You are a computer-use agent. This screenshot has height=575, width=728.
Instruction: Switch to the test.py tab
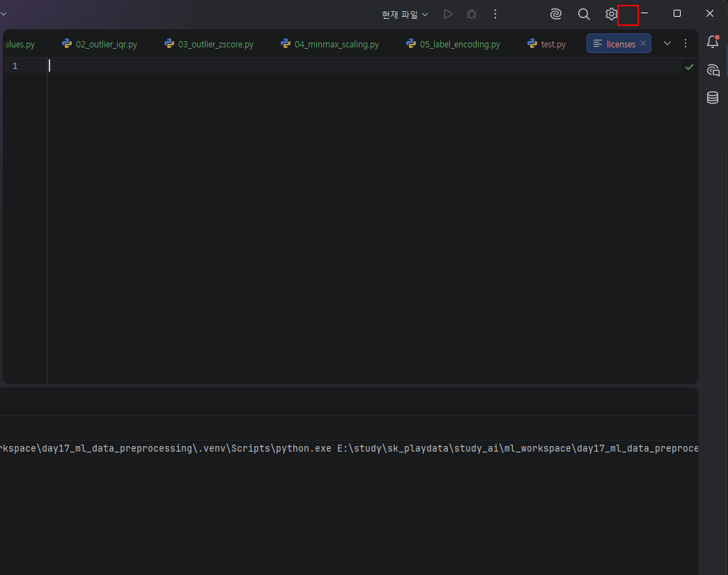[546, 44]
